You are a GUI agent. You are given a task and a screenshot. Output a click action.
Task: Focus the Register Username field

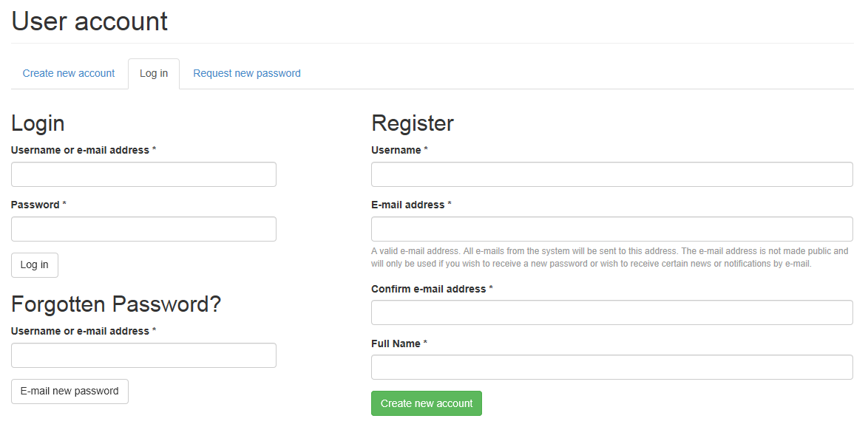(611, 174)
